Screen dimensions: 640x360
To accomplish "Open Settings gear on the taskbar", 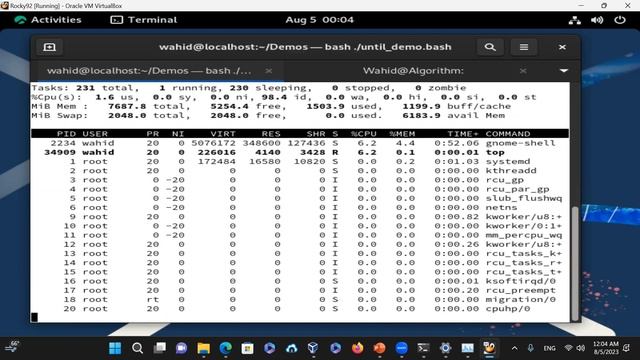I will pos(445,348).
